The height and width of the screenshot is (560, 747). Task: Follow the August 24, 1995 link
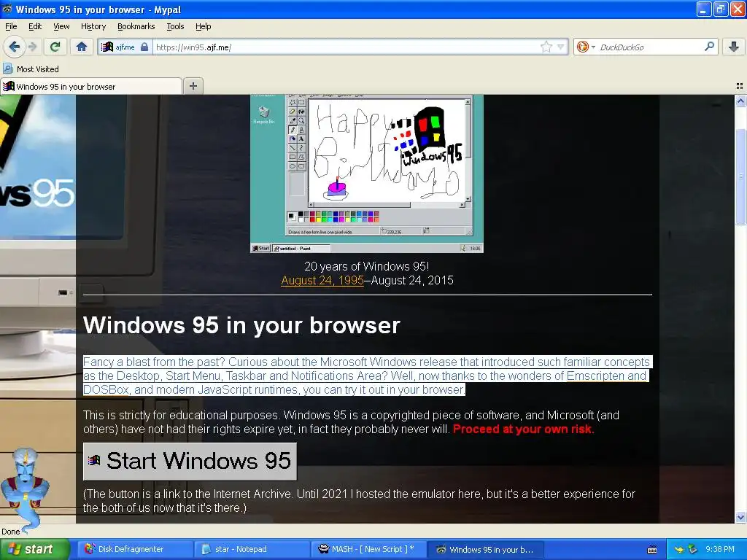click(x=322, y=280)
